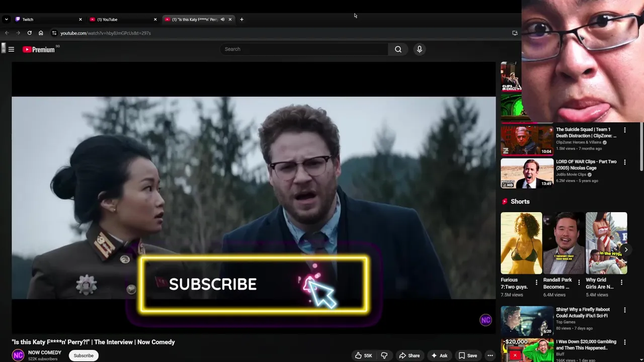Open The Suicide Squad video title link

586,133
